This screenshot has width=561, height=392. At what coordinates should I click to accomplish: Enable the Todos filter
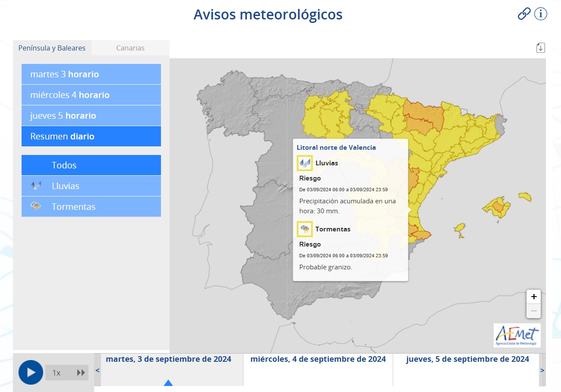coord(91,165)
